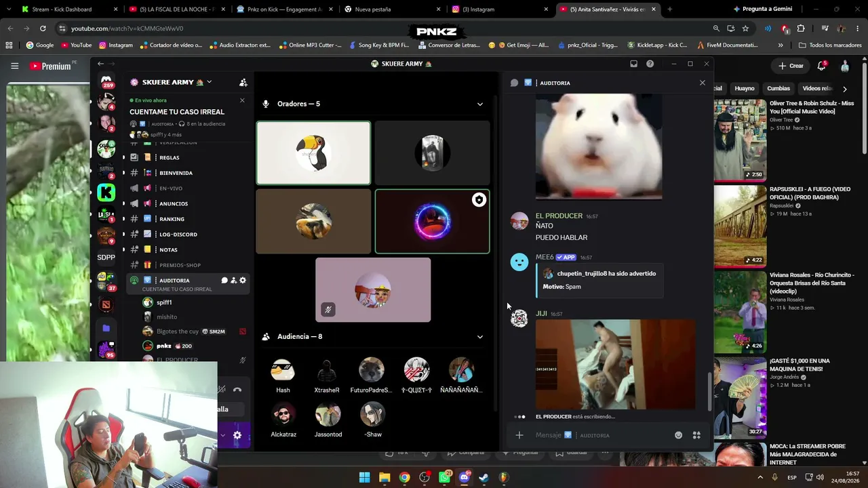Open Discord inbox icon in title bar
868x488 pixels.
click(x=633, y=64)
